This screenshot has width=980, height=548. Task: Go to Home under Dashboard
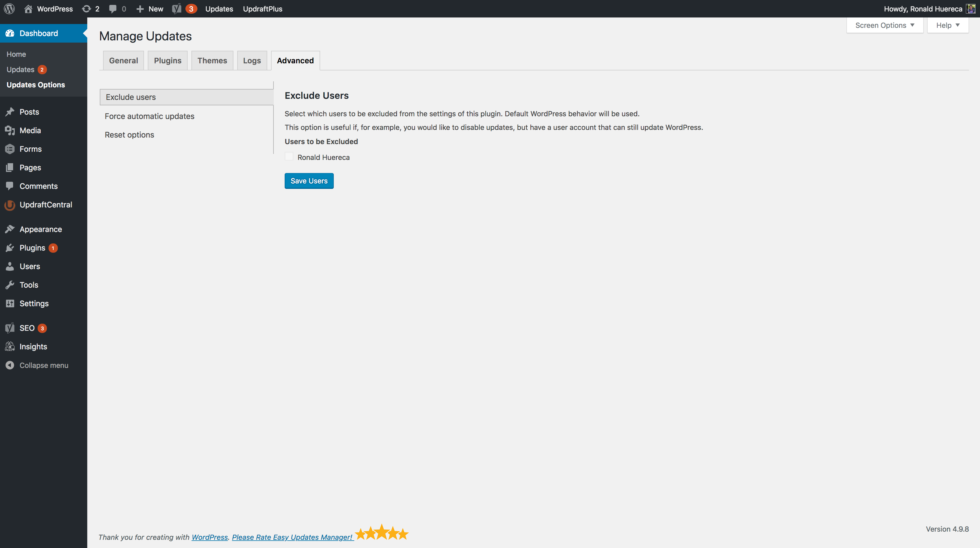[x=16, y=54]
